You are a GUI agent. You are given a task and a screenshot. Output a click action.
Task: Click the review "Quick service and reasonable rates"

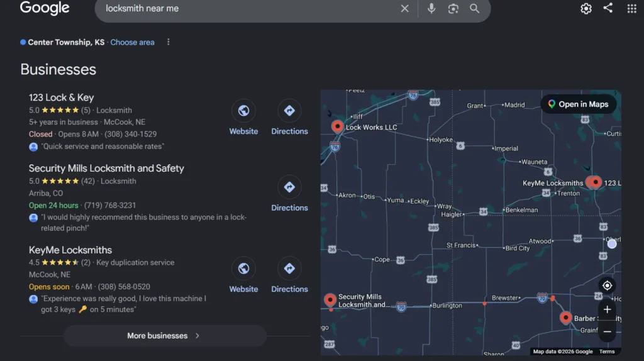103,146
